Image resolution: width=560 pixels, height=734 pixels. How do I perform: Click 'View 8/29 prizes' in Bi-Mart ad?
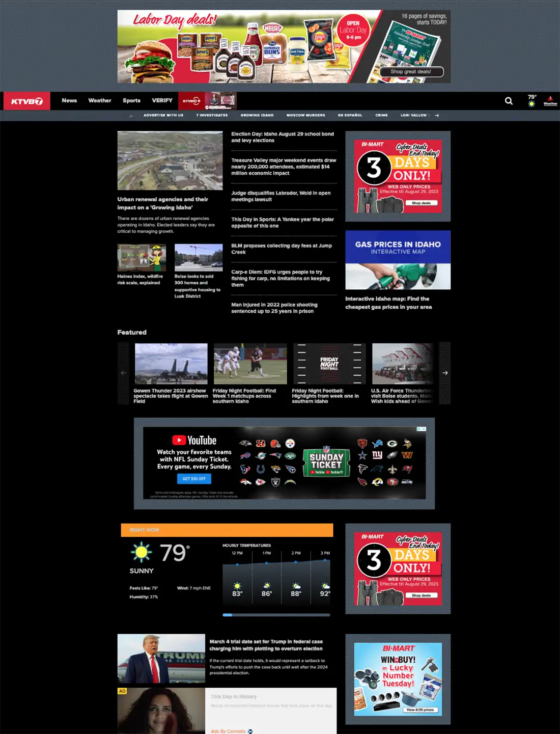[420, 710]
